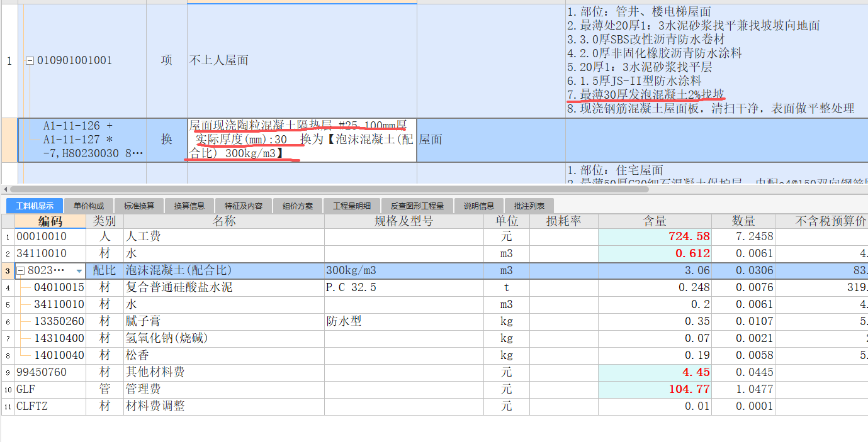Open the 反查图形工程量 tab
The width and height of the screenshot is (868, 442).
pos(417,206)
